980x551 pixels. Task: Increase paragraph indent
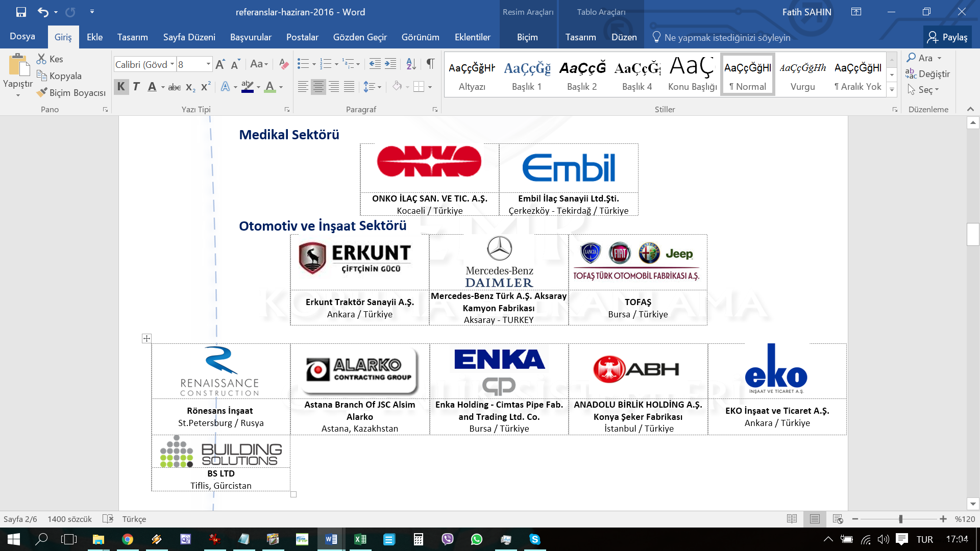point(390,64)
